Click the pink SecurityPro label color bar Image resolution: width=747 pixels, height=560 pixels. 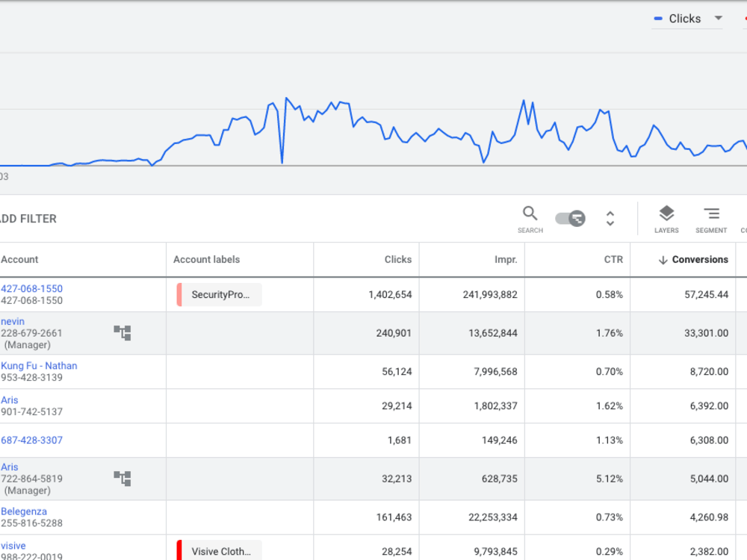click(x=179, y=295)
